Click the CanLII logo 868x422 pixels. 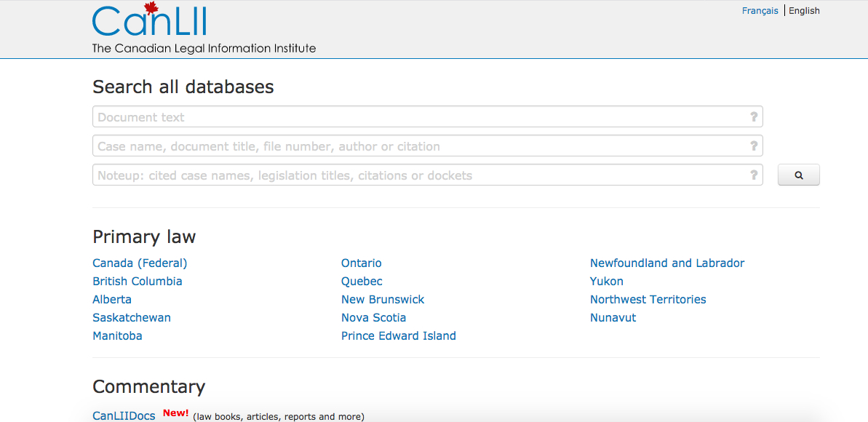click(149, 22)
